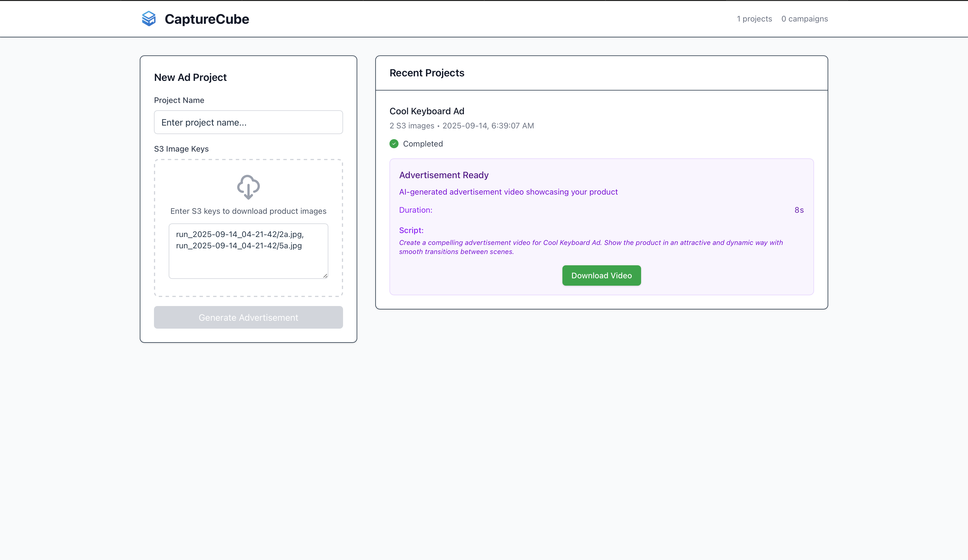Open the 1 projects header link
Viewport: 968px width, 560px height.
point(754,19)
